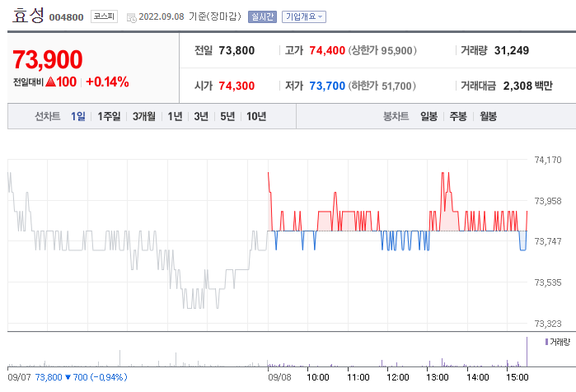
Task: Click the 하한가 51,700 text
Action: 382,86
